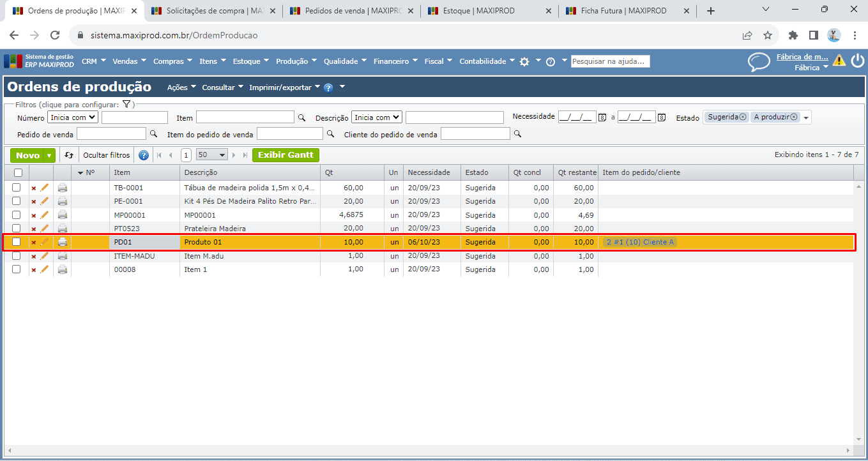Print the ITEM-MADU production order
This screenshot has height=461, width=868.
tap(63, 256)
